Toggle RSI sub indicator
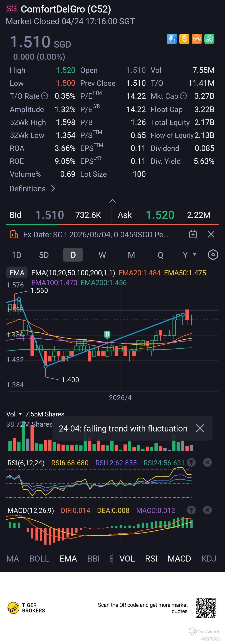This screenshot has width=225, height=644. (x=151, y=558)
